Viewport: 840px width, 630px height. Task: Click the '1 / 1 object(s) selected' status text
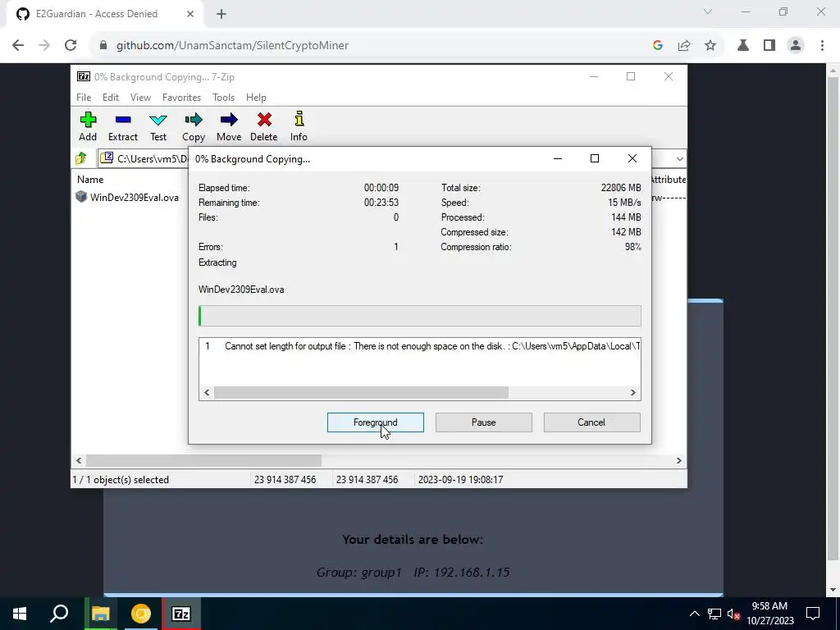[121, 479]
